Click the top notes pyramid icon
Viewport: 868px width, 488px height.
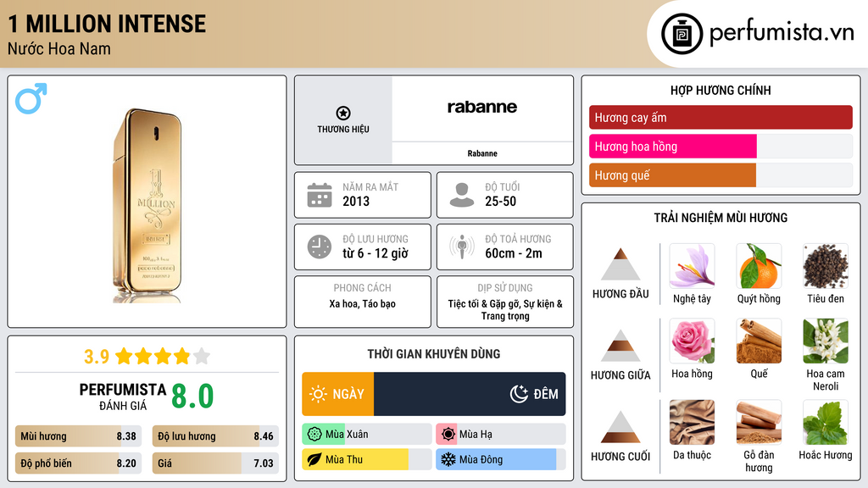(620, 264)
